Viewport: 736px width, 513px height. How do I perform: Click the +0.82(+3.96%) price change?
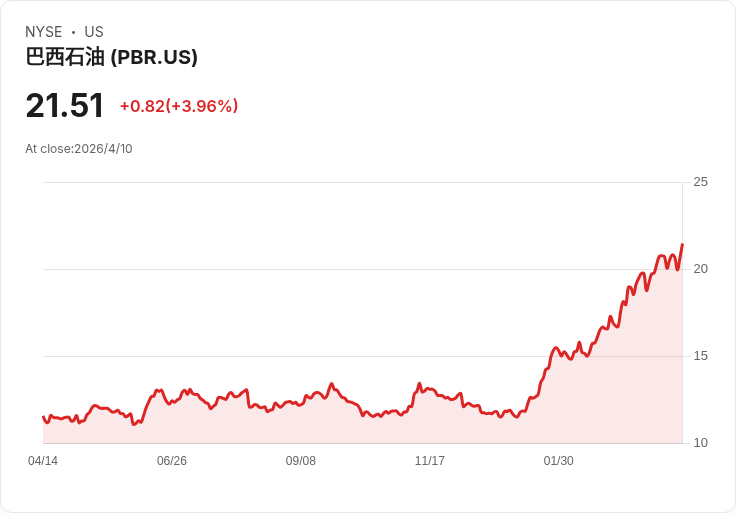[178, 106]
